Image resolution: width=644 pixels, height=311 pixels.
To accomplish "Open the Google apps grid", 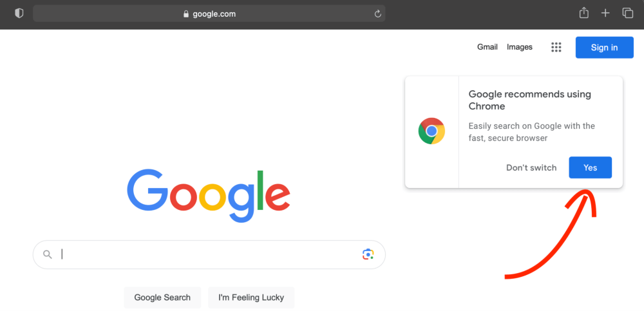I will pyautogui.click(x=556, y=47).
